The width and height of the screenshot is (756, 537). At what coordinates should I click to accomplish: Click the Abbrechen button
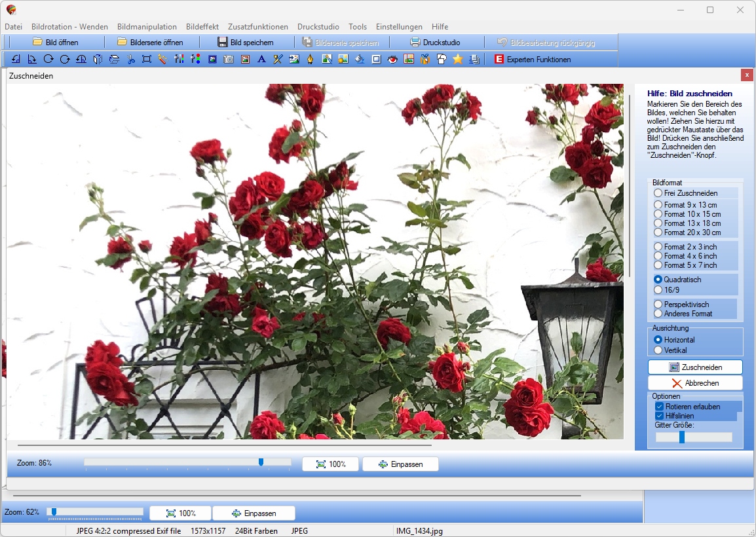pos(695,382)
